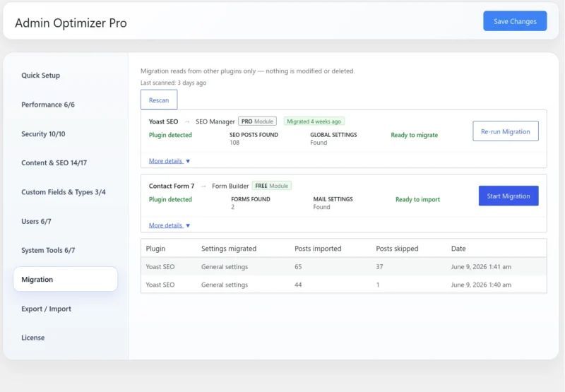This screenshot has height=392, width=565.
Task: Click the Posts imported column header
Action: (318, 248)
